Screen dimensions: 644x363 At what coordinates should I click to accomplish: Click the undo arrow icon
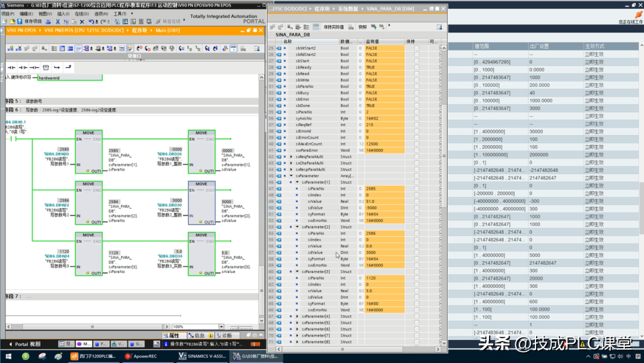[x=91, y=21]
